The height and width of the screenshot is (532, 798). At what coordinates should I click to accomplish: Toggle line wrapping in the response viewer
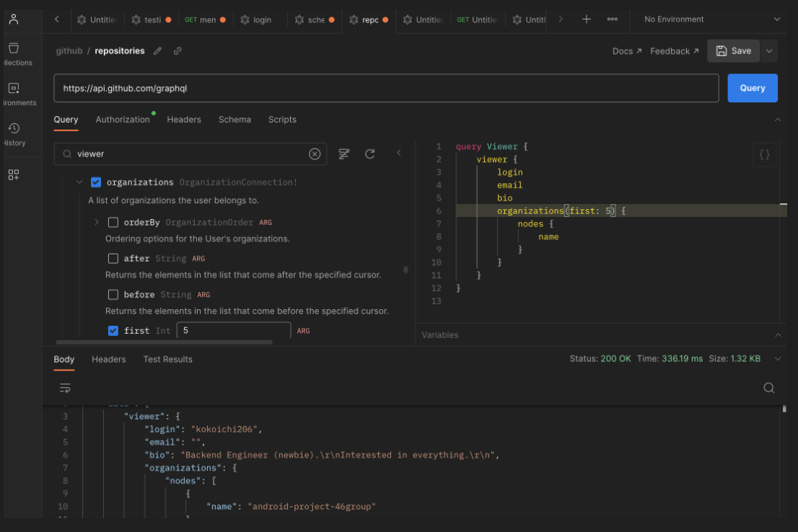pyautogui.click(x=65, y=388)
